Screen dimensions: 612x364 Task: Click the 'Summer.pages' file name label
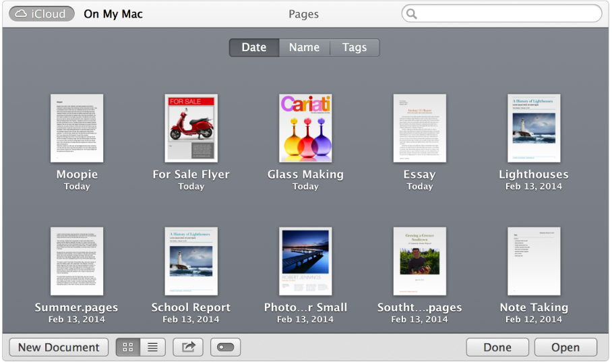click(77, 307)
